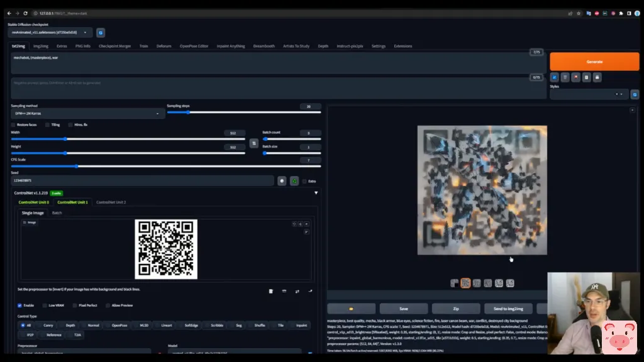Toggle the Pixel Perfect checkbox
644x362 pixels.
point(74,305)
